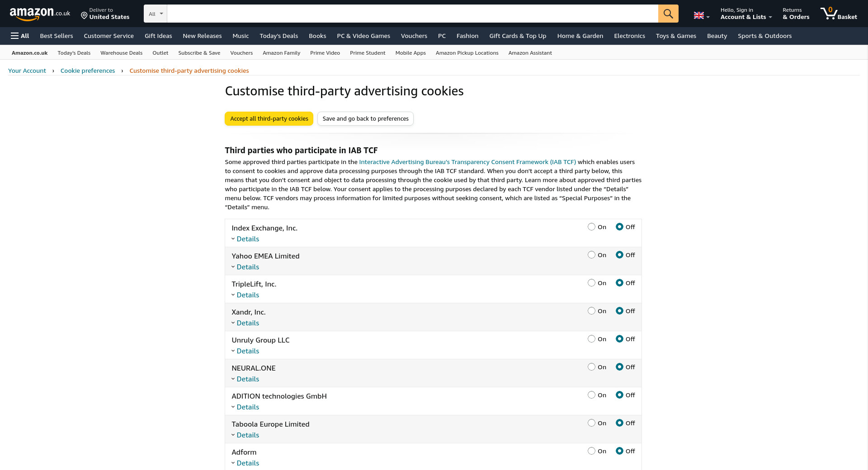868x470 pixels.
Task: Open the UK flag language selector
Action: [x=701, y=16]
